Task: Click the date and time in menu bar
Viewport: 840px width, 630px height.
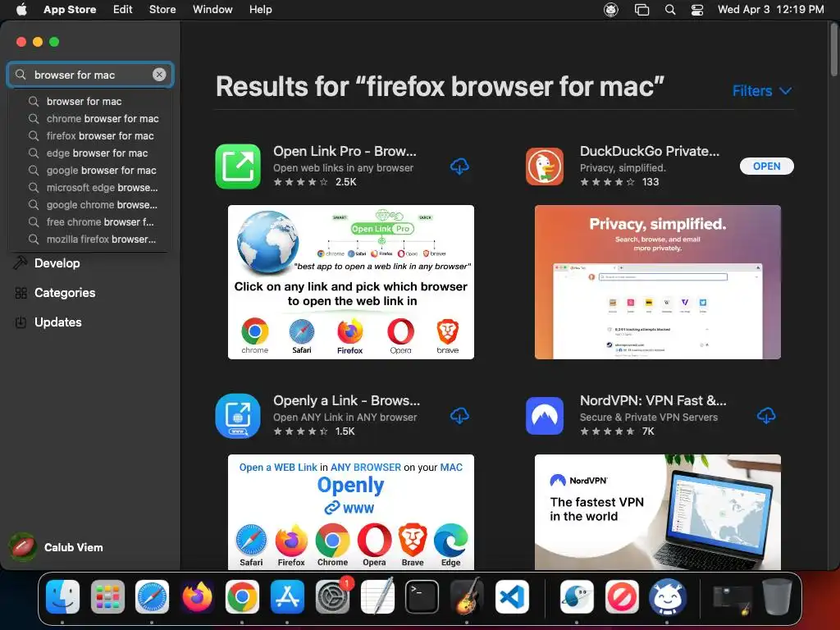Action: (x=770, y=10)
